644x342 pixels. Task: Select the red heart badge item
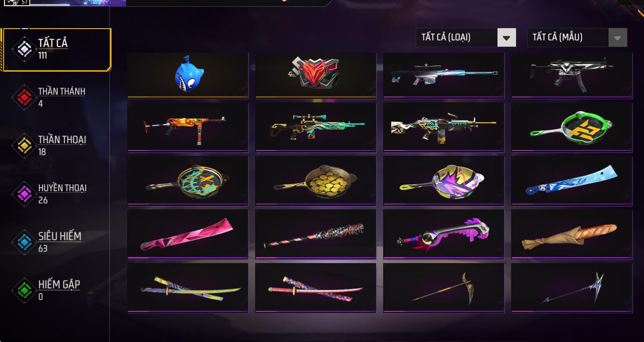[x=316, y=75]
